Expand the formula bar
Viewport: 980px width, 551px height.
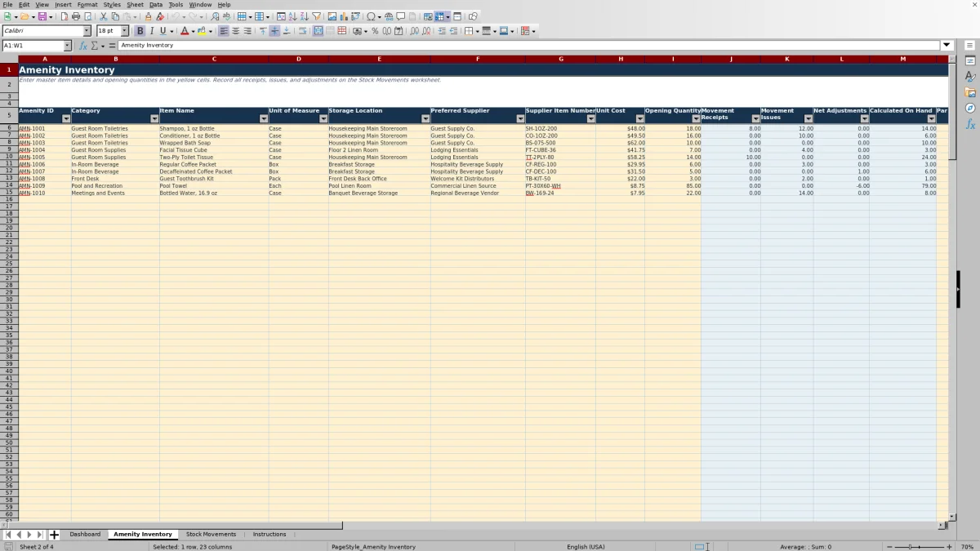tap(947, 46)
